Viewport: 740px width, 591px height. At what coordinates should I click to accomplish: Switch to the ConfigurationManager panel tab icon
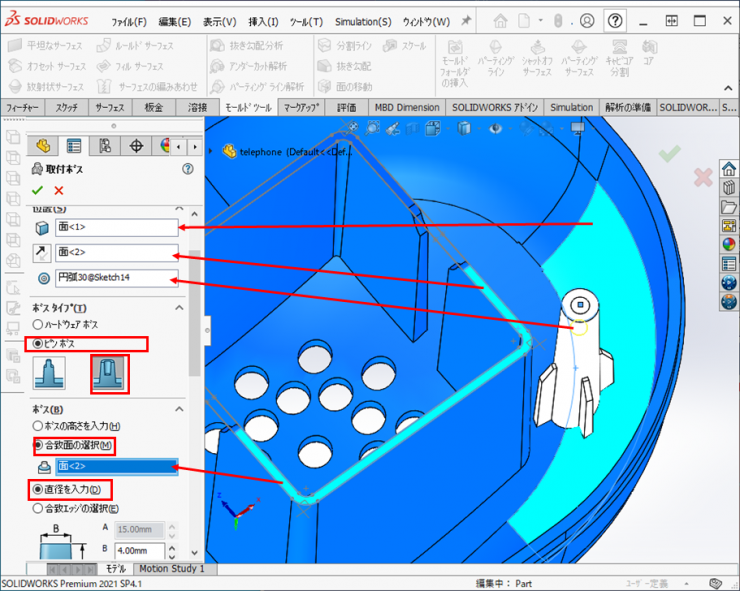point(105,146)
